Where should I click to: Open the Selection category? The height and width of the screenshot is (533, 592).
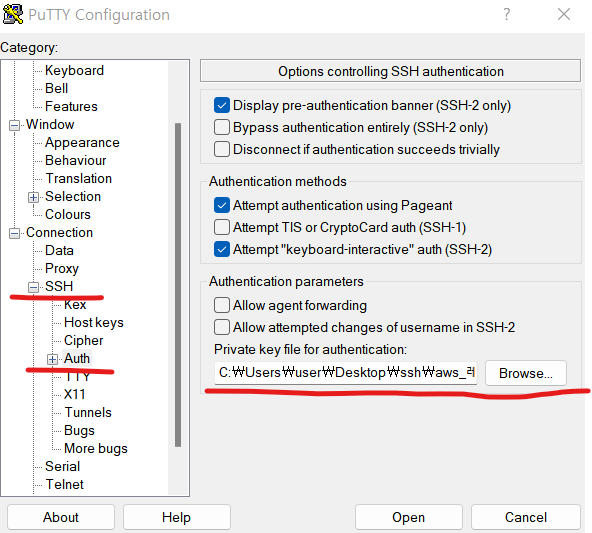[73, 196]
